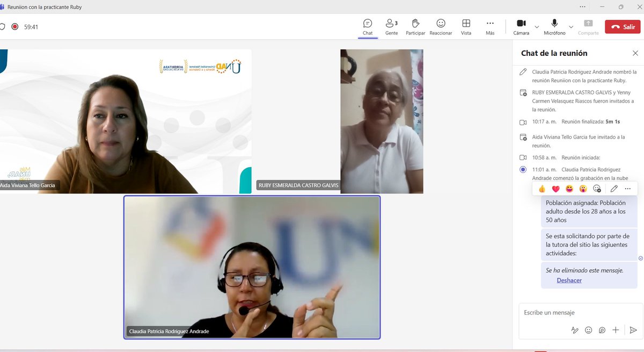Viewport: 644px width, 352px height.
Task: Select Claudia Patricia Rodriguez Andrade video tile
Action: [x=252, y=267]
